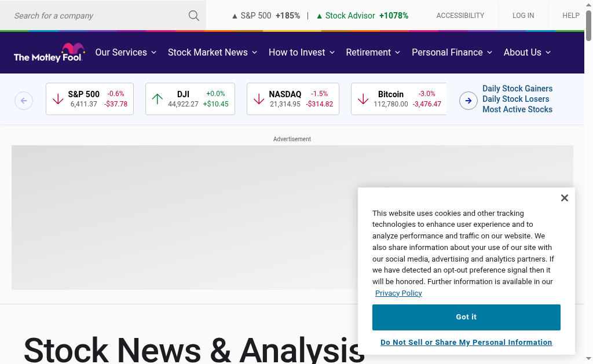The image size is (593, 364).
Task: Click the S&P 500 value 6,411.37
Action: [x=83, y=104]
